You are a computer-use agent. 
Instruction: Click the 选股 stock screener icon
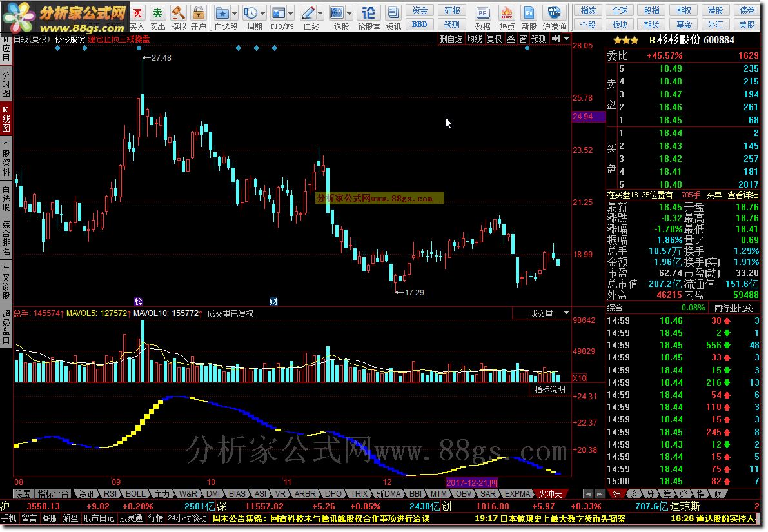[x=337, y=14]
